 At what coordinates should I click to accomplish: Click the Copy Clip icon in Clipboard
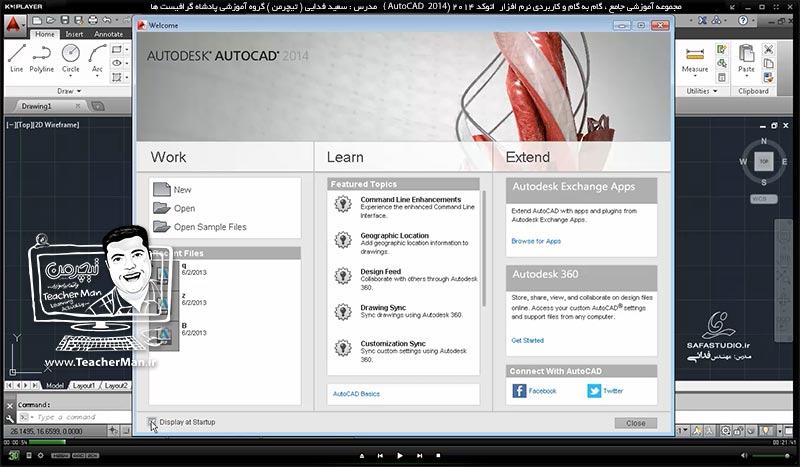click(x=768, y=64)
